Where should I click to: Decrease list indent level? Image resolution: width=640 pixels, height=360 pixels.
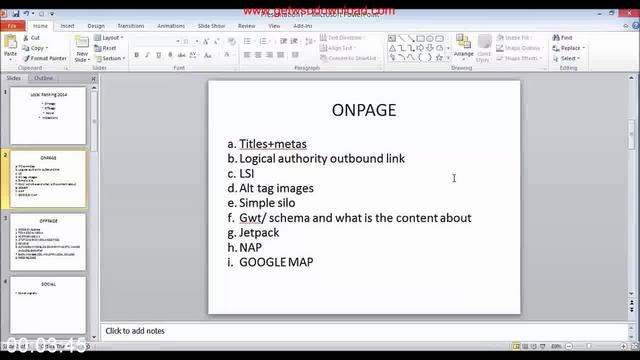pyautogui.click(x=283, y=41)
